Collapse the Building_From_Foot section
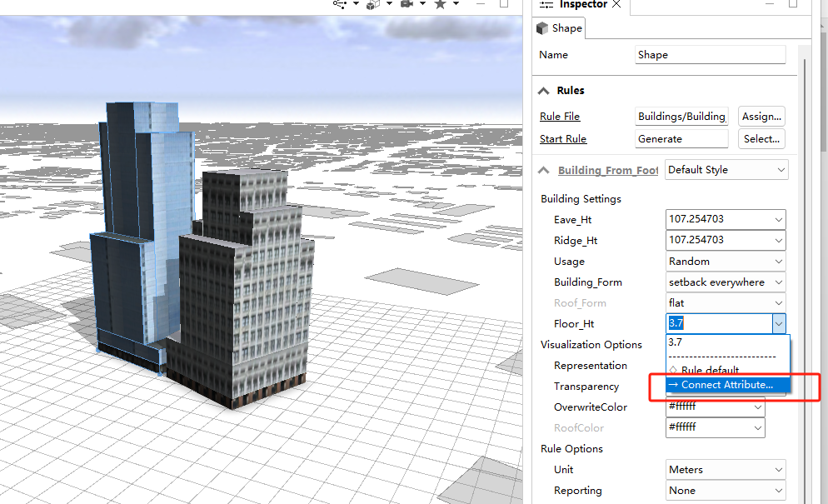The image size is (828, 504). pyautogui.click(x=545, y=169)
